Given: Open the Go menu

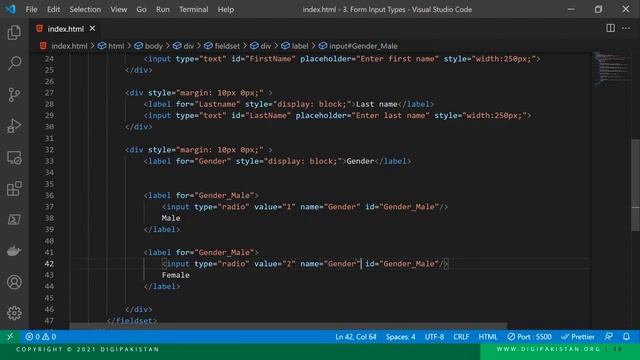Looking at the screenshot, I should tap(141, 9).
